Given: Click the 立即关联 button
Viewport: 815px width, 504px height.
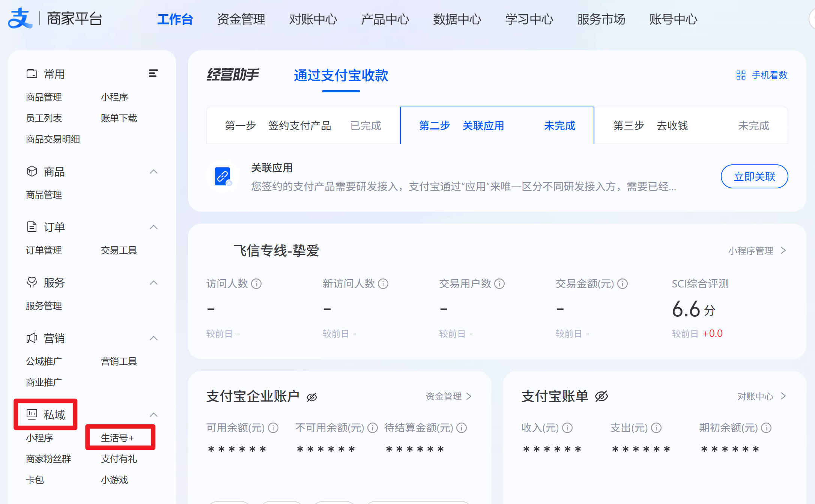Looking at the screenshot, I should (754, 176).
